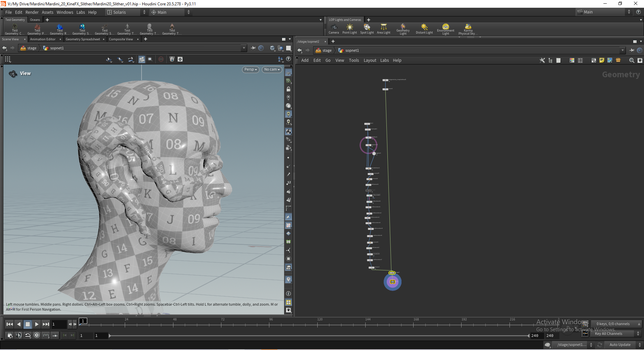644x350 pixels.
Task: Expand the network editor path dropdown arrow
Action: click(623, 50)
